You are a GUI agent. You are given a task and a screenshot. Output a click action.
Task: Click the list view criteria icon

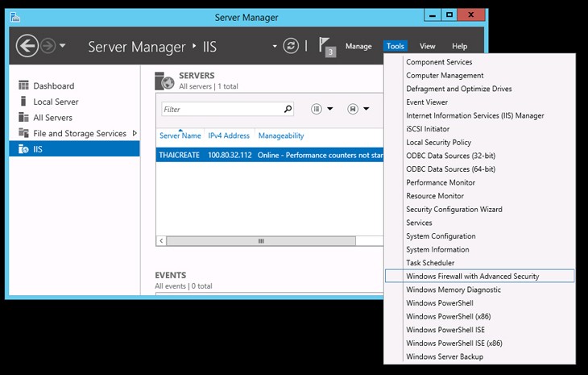(x=317, y=109)
